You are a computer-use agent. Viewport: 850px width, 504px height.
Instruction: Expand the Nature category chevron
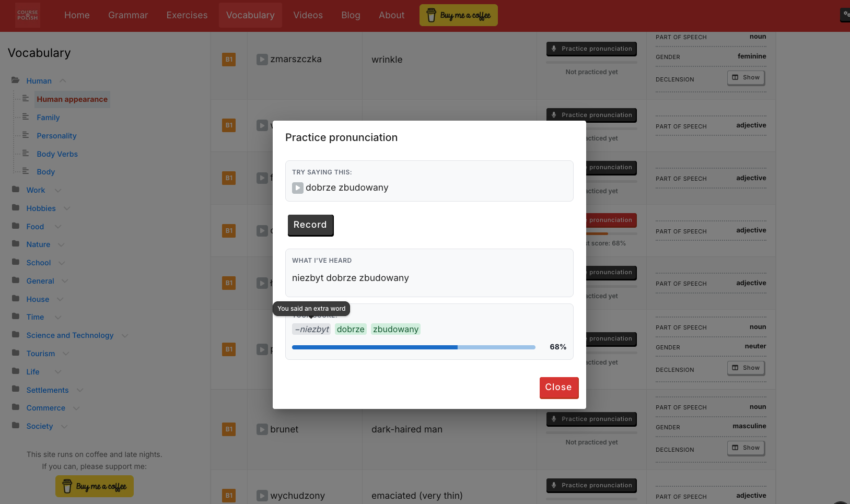(61, 244)
